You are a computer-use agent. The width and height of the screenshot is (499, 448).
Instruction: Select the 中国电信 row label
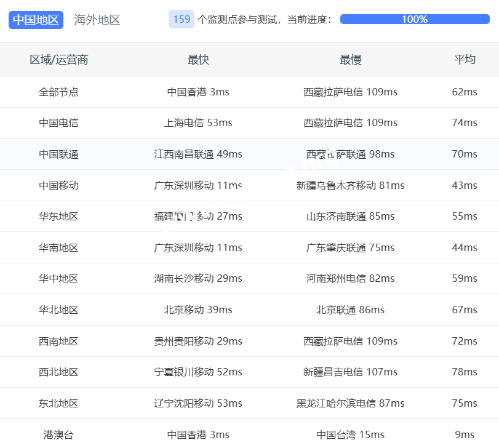coord(59,122)
